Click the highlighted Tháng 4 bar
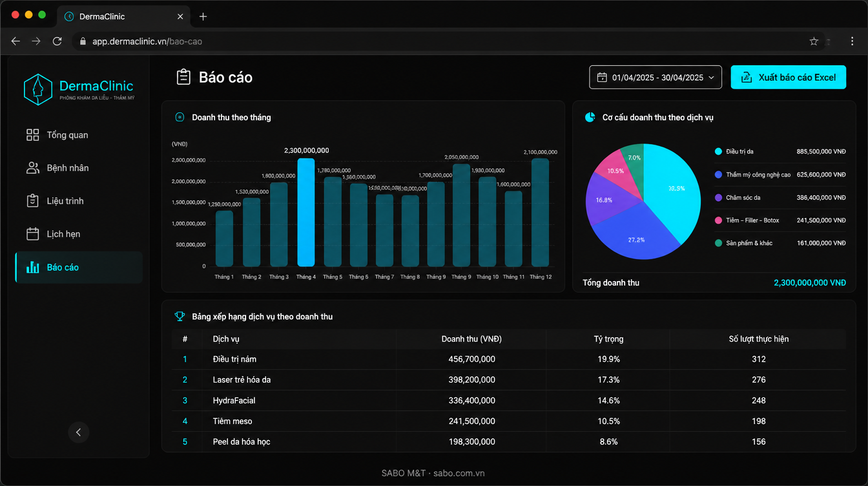868x486 pixels. 306,212
